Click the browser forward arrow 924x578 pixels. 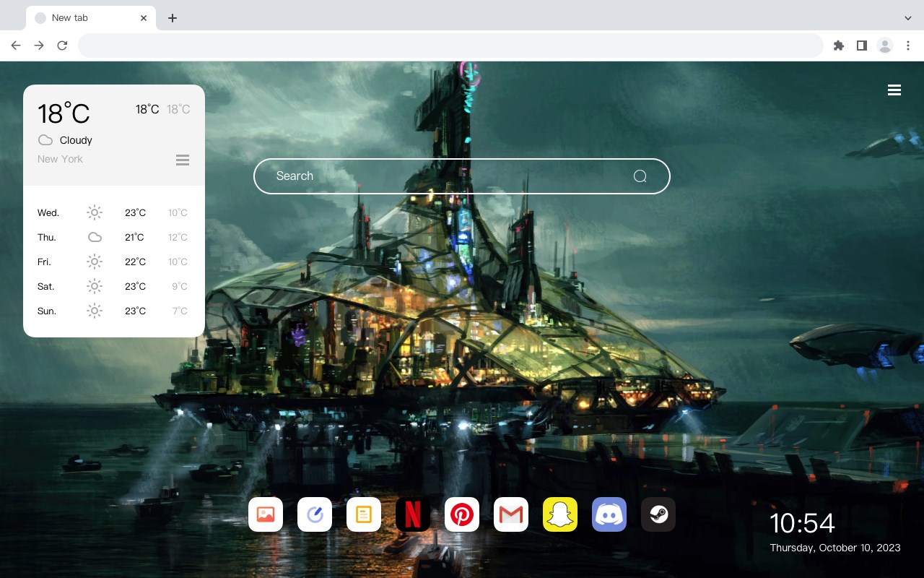(x=39, y=46)
